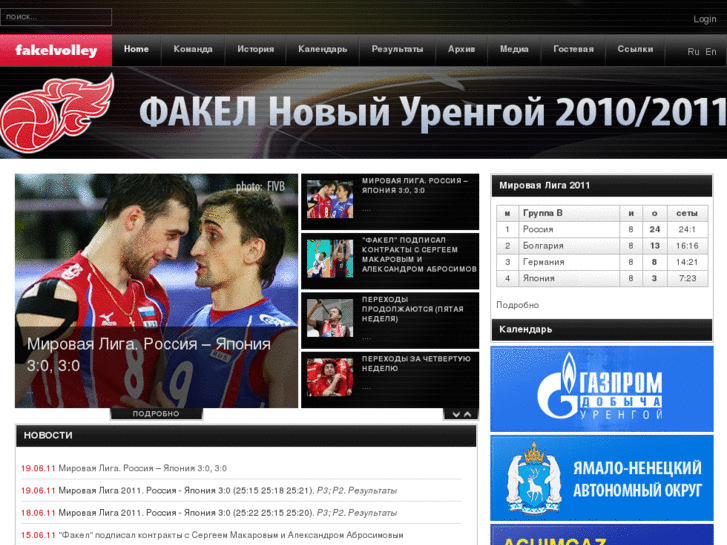Focus the поиск search field
727x545 pixels.
(56, 17)
